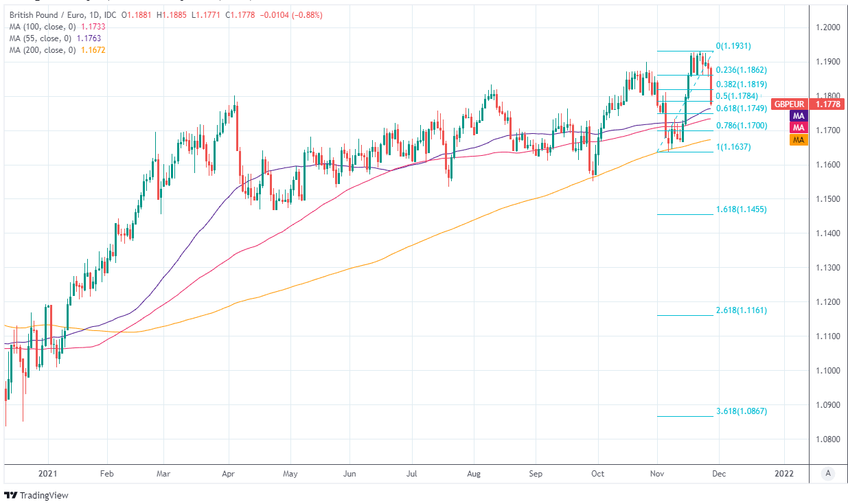Click the red GBPEUR price label
The width and height of the screenshot is (848, 504).
point(789,104)
